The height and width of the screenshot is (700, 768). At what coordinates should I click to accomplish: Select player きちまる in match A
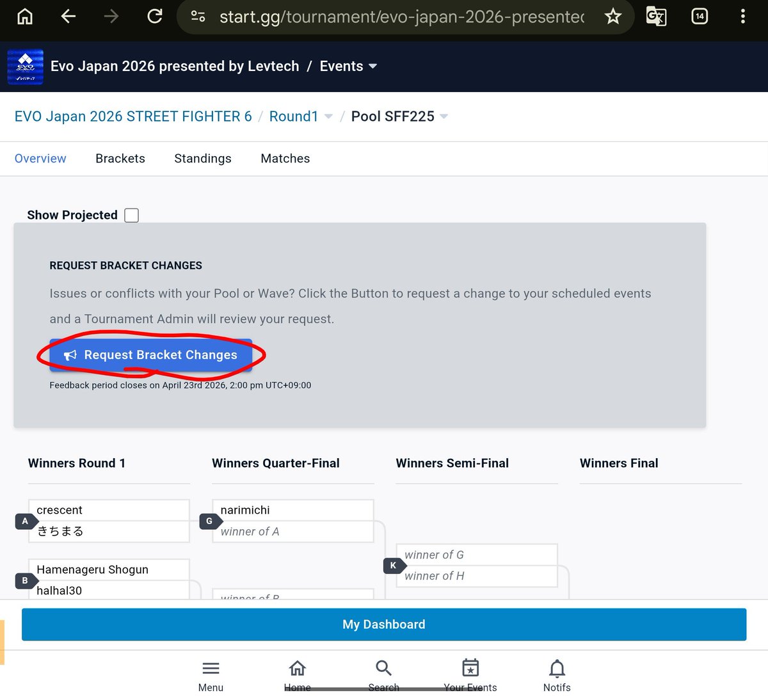point(109,531)
